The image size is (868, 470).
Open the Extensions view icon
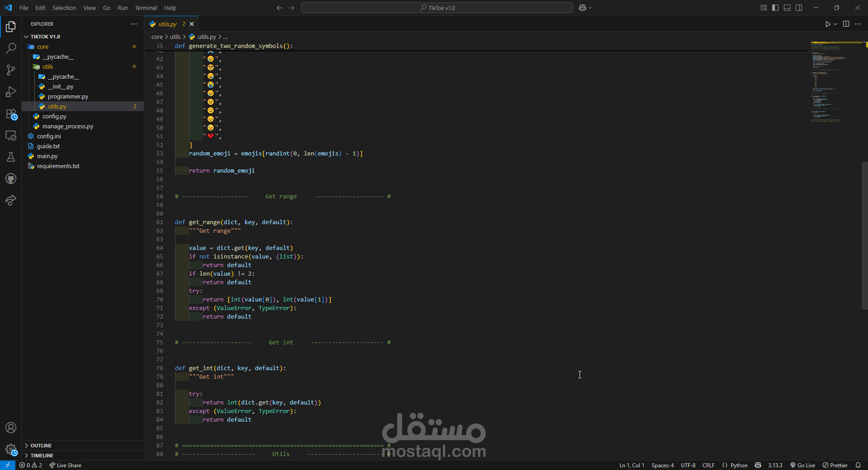click(x=11, y=114)
